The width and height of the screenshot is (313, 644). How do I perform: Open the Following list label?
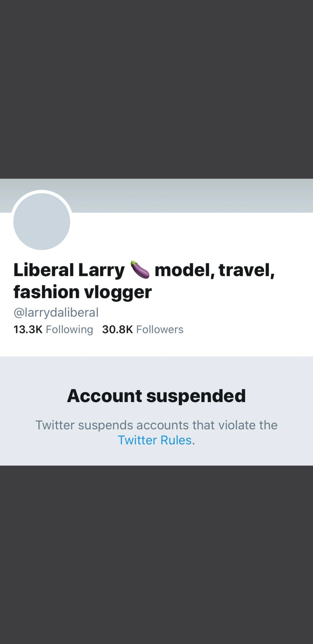[70, 330]
